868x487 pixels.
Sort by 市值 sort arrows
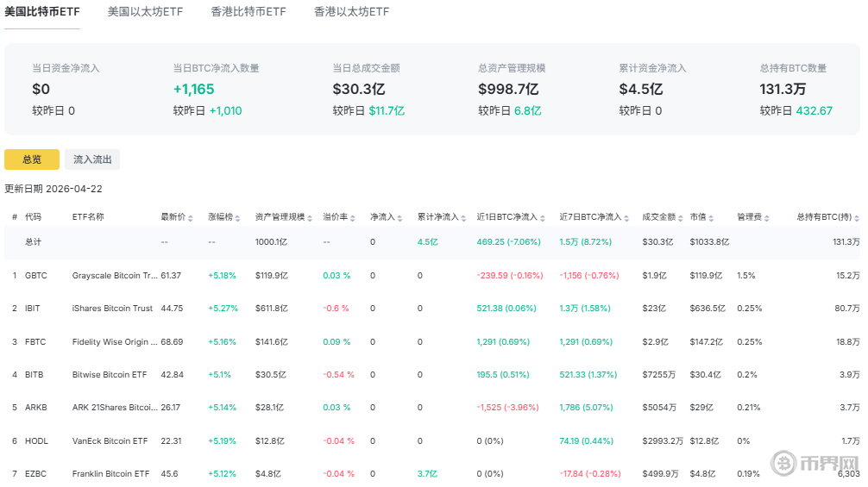(711, 218)
